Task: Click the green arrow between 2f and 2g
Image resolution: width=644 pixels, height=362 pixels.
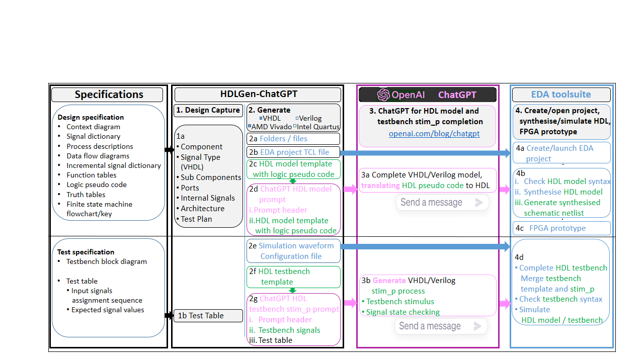Action: pyautogui.click(x=293, y=290)
